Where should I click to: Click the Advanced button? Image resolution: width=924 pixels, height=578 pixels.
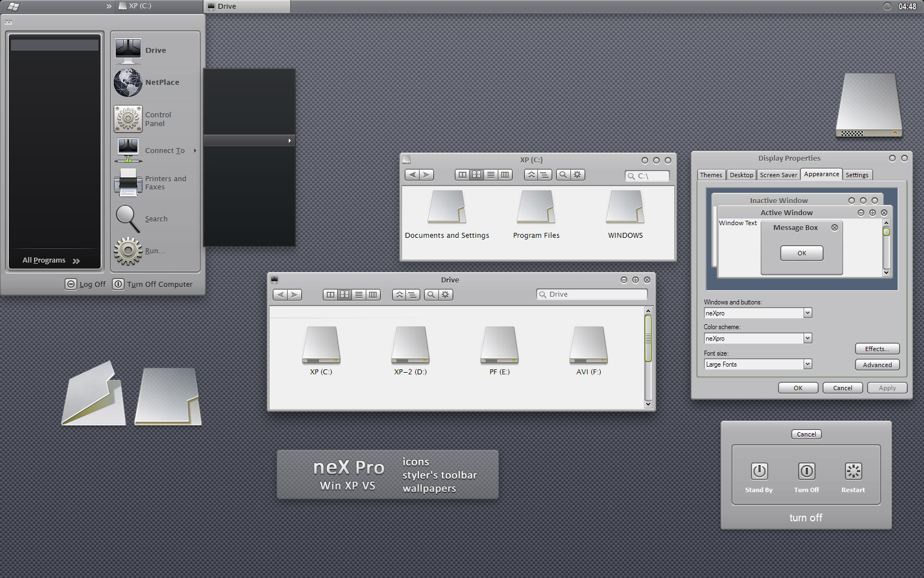click(x=877, y=365)
